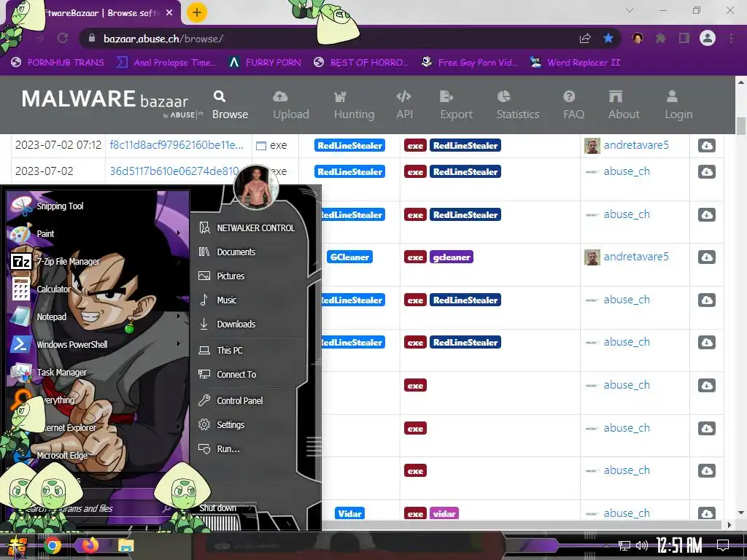The image size is (747, 560).
Task: Click the GCleaner signature badge
Action: click(349, 257)
